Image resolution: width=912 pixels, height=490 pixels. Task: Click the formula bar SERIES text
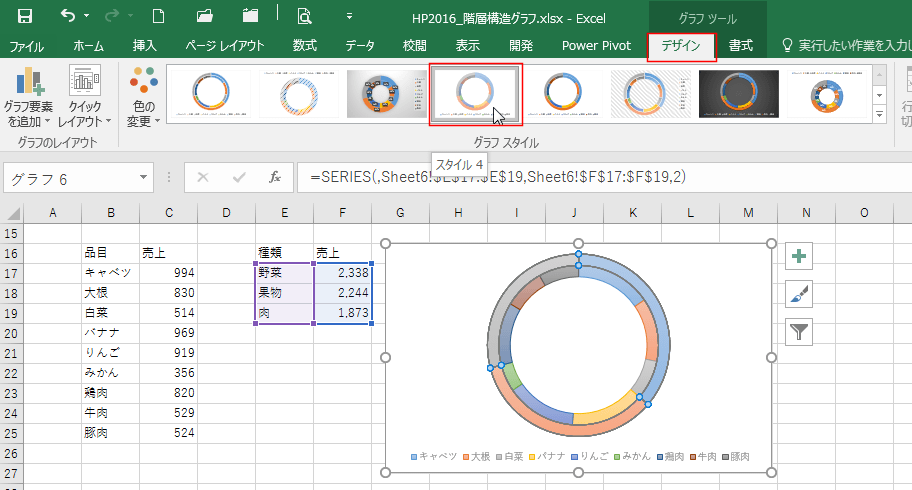pyautogui.click(x=498, y=177)
